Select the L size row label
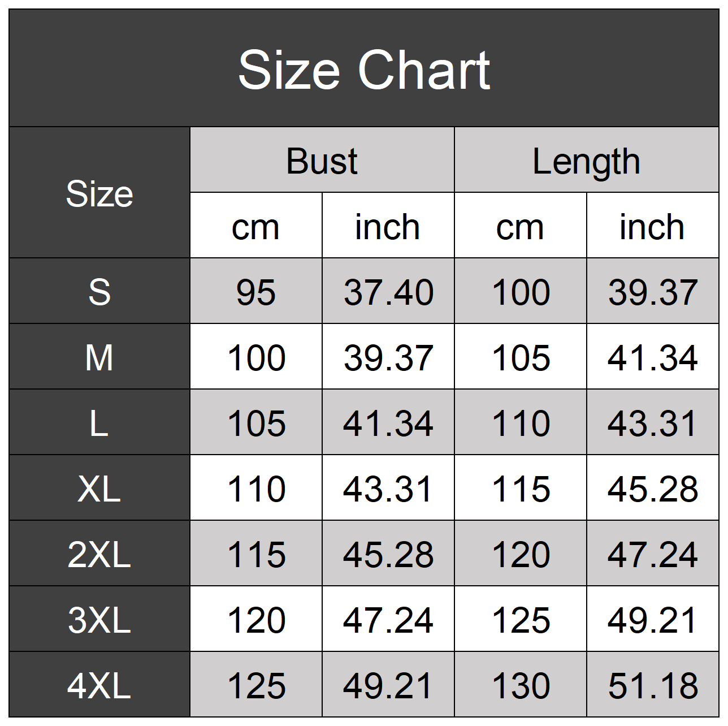Screen dimensions: 728x726 pyautogui.click(x=99, y=422)
